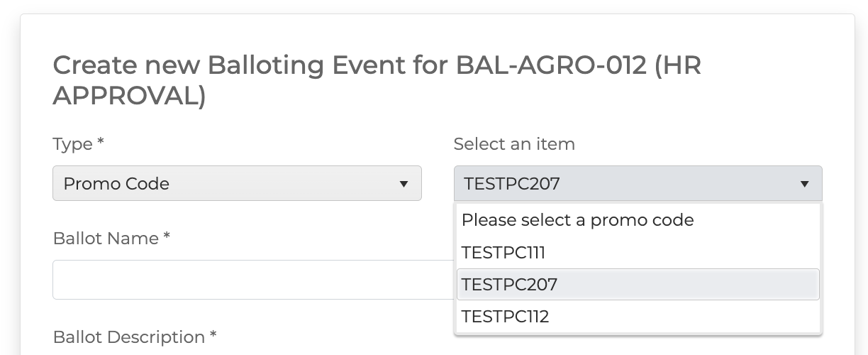Click "APPROVAL)" in the heading's second line

(129, 95)
